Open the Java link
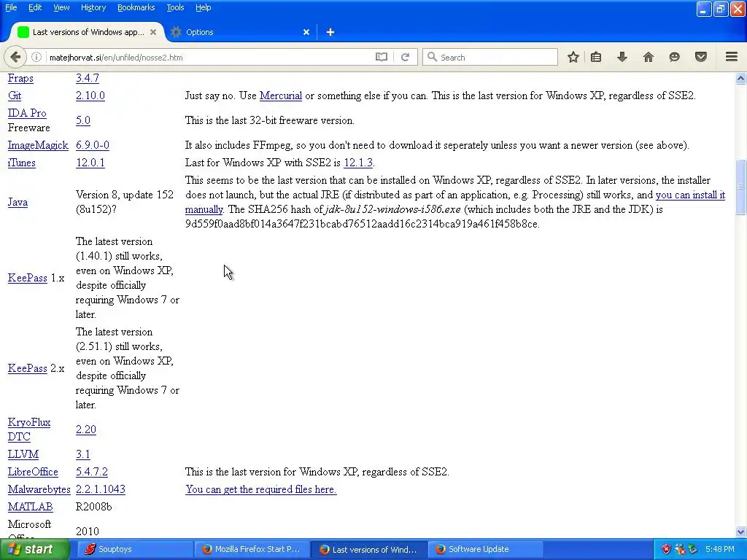 [x=18, y=203]
